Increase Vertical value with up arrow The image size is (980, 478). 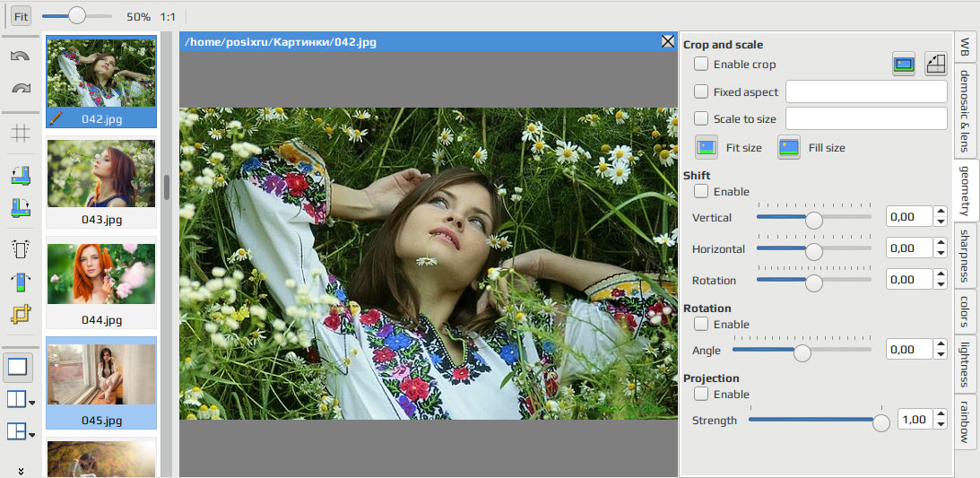[941, 212]
